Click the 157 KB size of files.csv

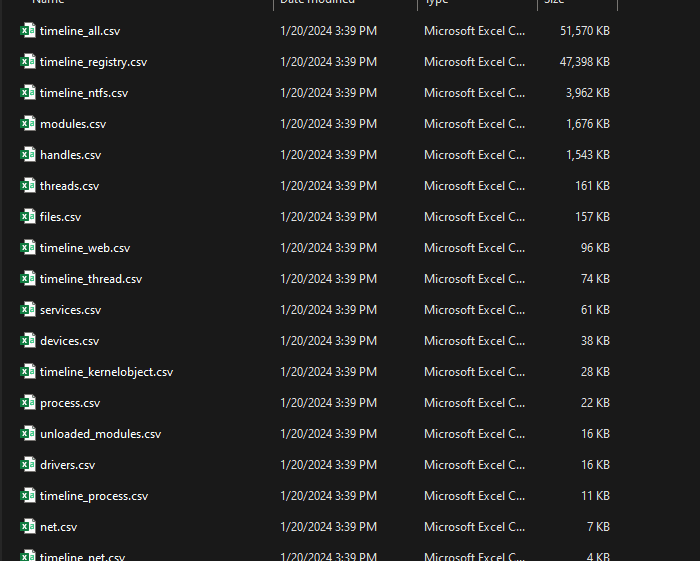[x=592, y=217]
